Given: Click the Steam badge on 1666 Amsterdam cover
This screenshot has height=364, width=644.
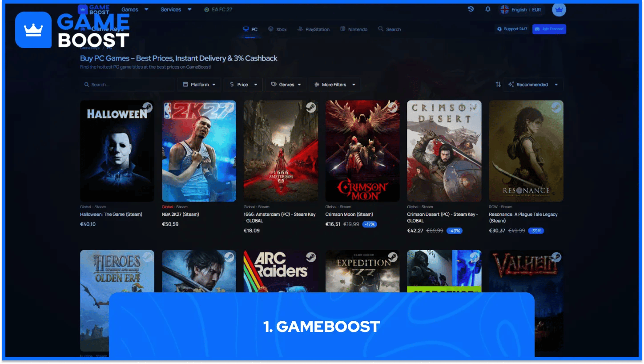Looking at the screenshot, I should [311, 107].
